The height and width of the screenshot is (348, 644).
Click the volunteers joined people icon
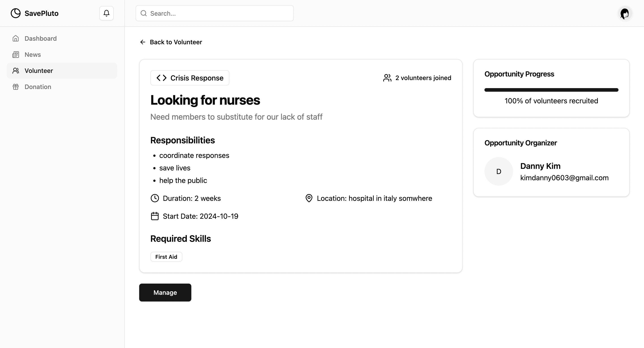coord(387,78)
